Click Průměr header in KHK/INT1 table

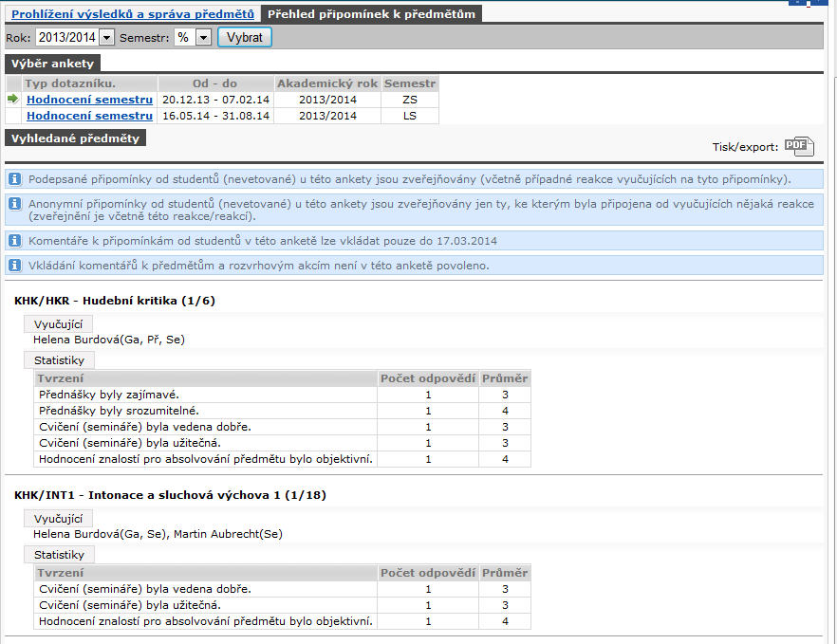click(505, 573)
